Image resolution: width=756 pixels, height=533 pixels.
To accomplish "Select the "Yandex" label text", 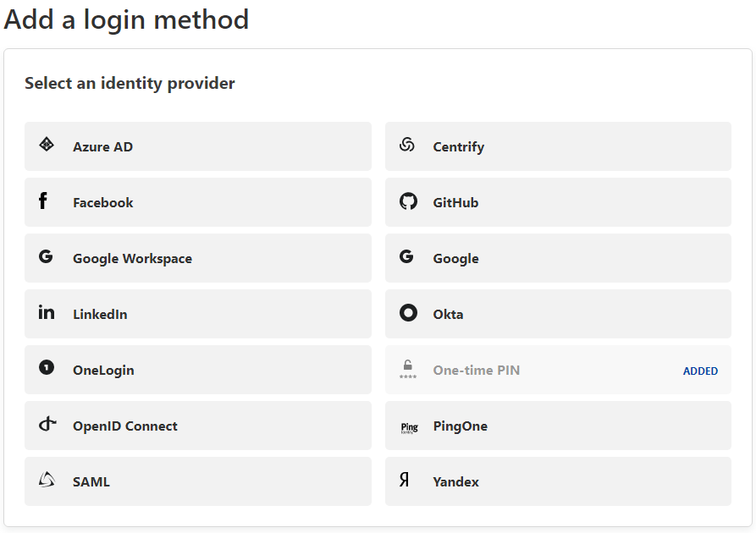I will pyautogui.click(x=456, y=482).
